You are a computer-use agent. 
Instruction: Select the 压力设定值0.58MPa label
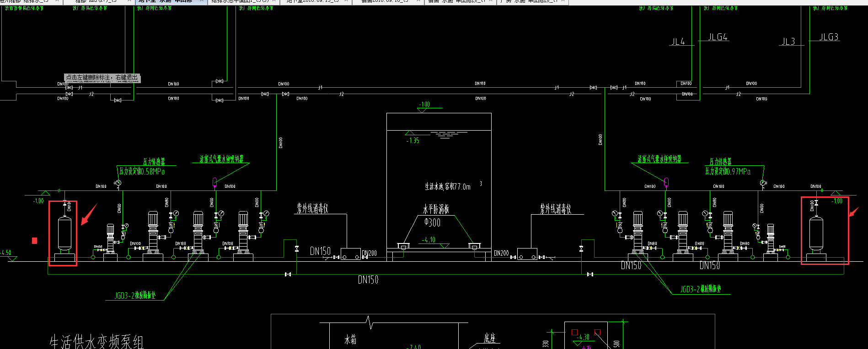142,171
